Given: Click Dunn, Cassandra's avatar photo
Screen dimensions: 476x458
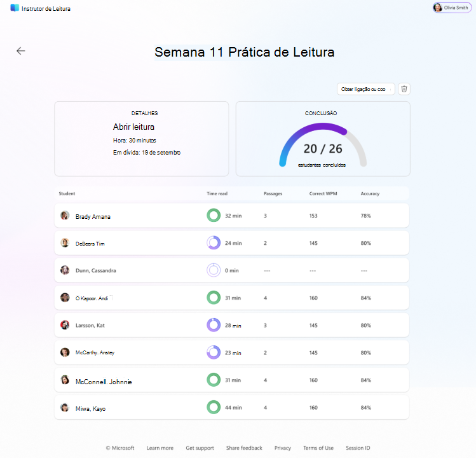Looking at the screenshot, I should click(65, 270).
